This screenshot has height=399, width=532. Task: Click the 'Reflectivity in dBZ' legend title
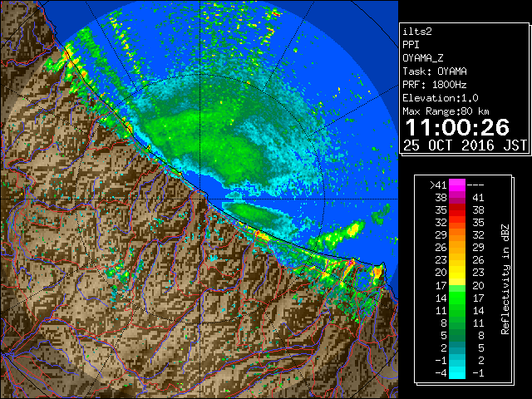coord(505,279)
